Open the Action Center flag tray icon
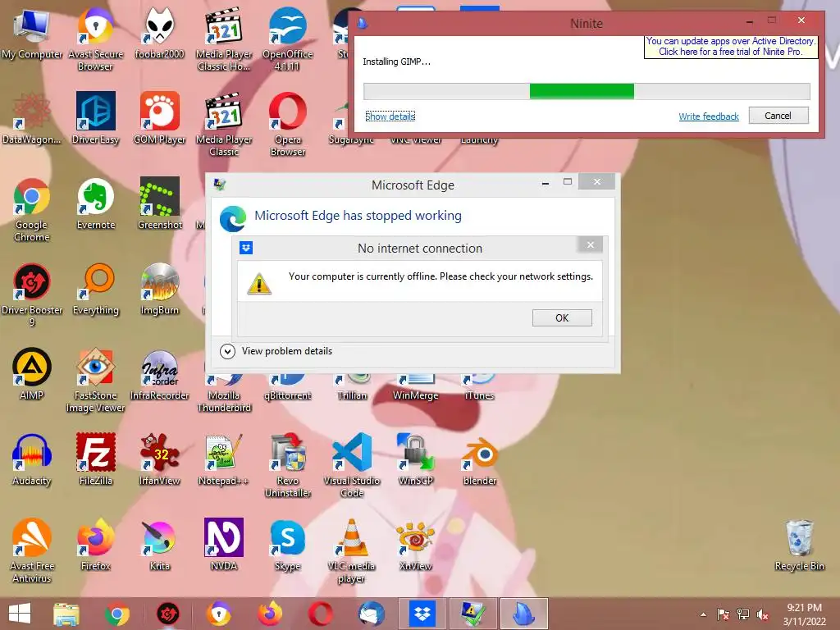Image resolution: width=840 pixels, height=630 pixels. point(724,615)
